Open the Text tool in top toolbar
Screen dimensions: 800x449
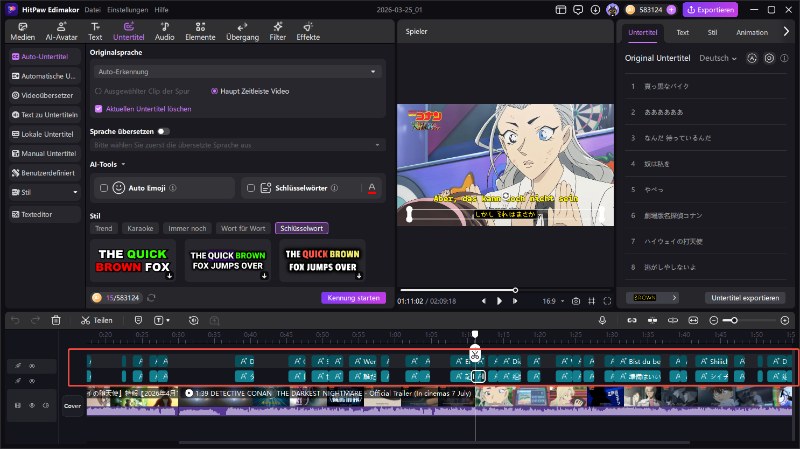[95, 31]
